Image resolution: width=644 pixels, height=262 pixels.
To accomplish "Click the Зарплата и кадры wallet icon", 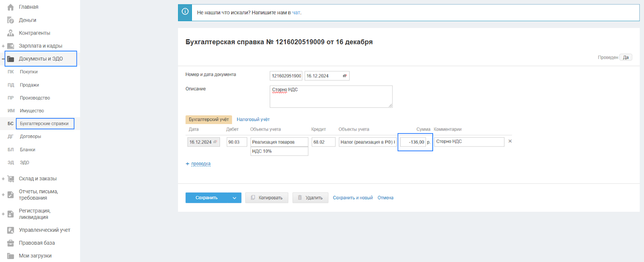I will click(11, 46).
